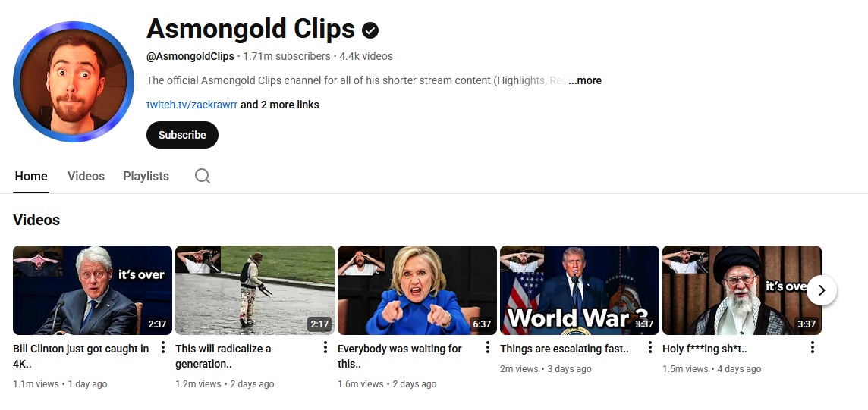Open the channel search magnifier icon
Viewport: 868px width, 410px height.
[x=203, y=177]
